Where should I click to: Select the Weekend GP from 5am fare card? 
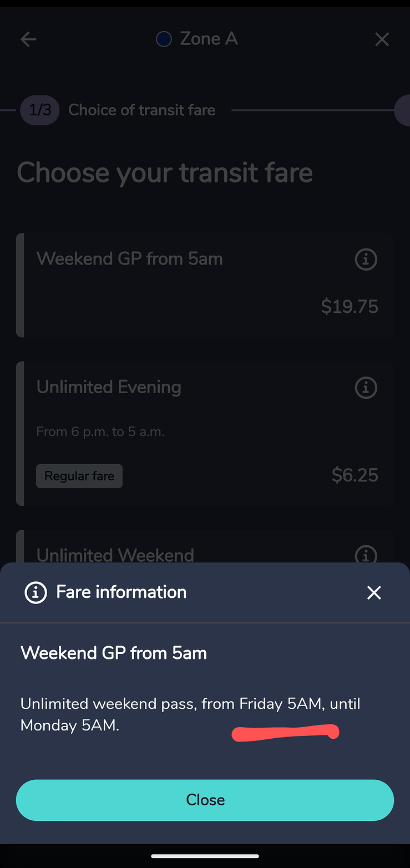click(x=205, y=285)
